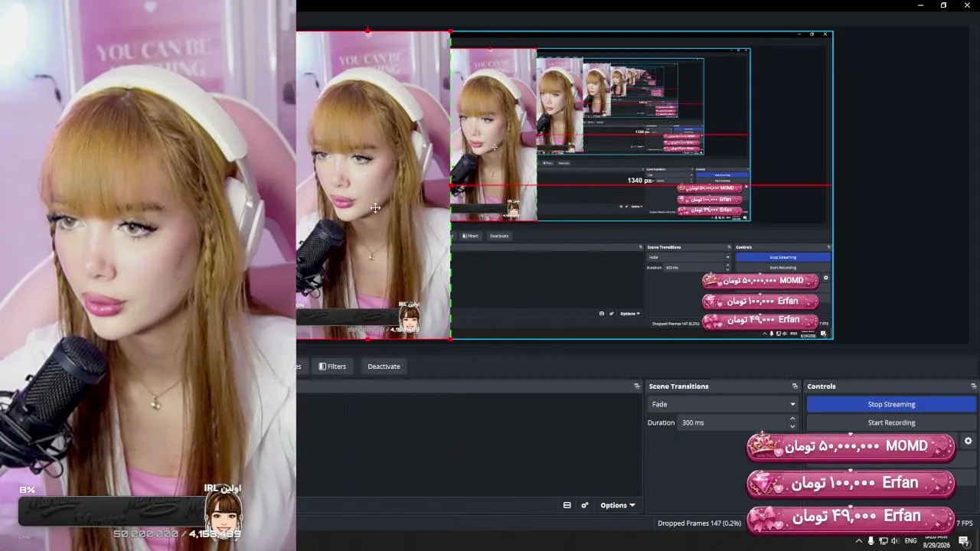980x551 pixels.
Task: Click the Dropped Frames 147 (0.2%) status
Action: click(x=699, y=523)
